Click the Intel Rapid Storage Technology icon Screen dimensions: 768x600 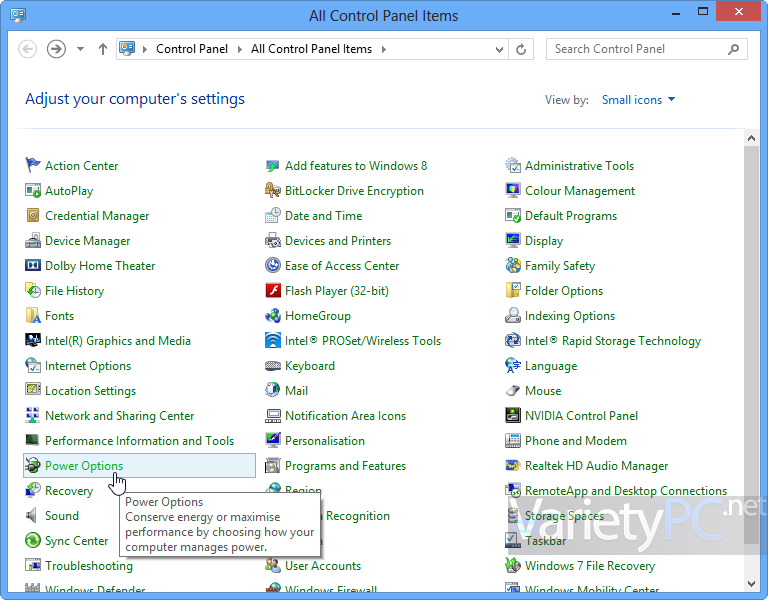[513, 341]
